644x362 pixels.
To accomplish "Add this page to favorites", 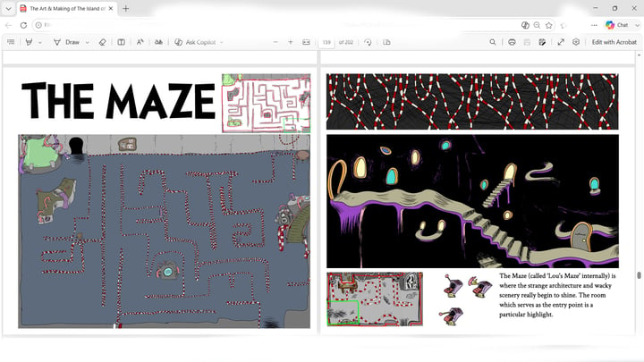I will tap(548, 25).
